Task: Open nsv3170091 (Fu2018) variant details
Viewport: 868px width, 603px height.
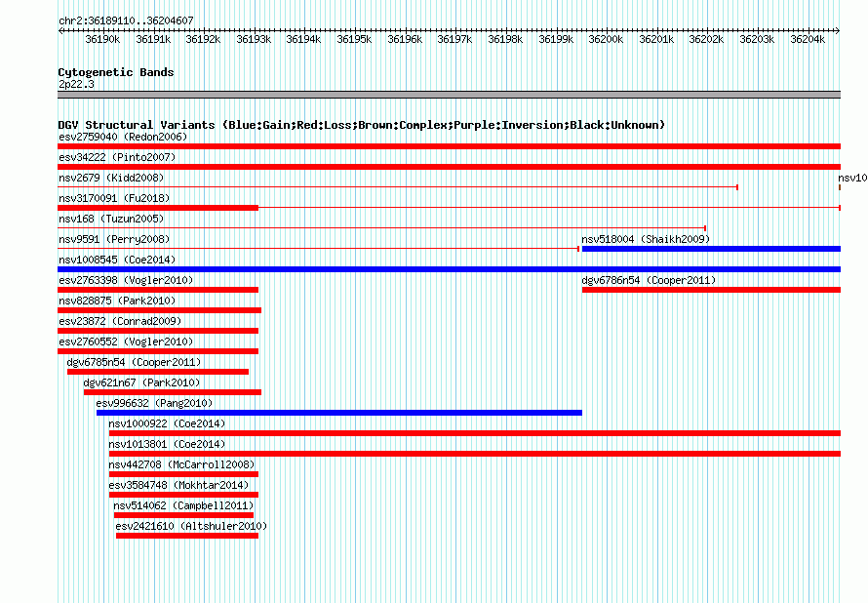Action: click(x=114, y=198)
